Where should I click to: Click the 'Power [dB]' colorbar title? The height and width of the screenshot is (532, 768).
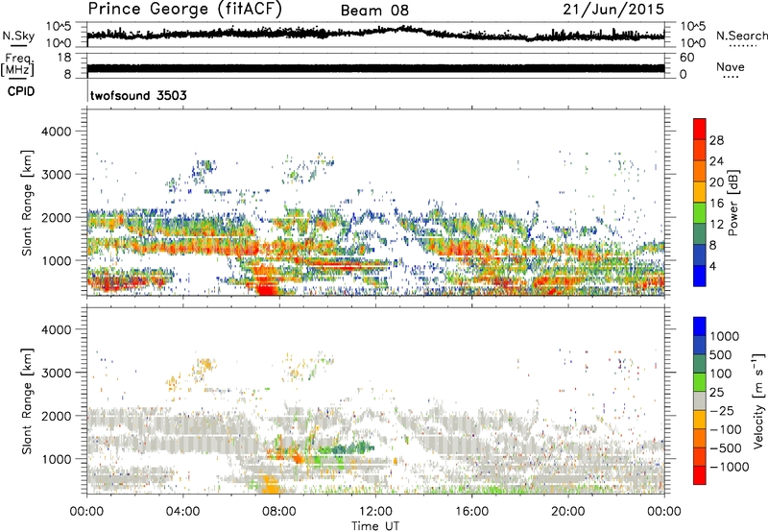[732, 203]
